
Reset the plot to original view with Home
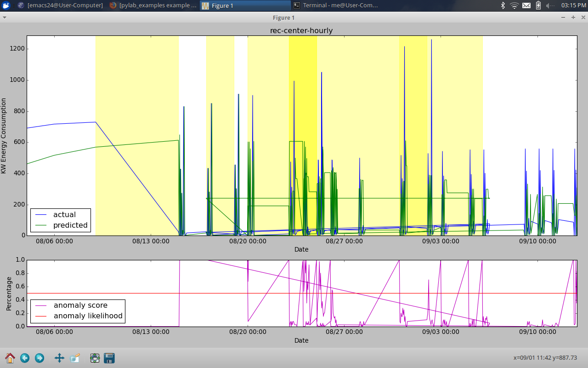coord(10,358)
